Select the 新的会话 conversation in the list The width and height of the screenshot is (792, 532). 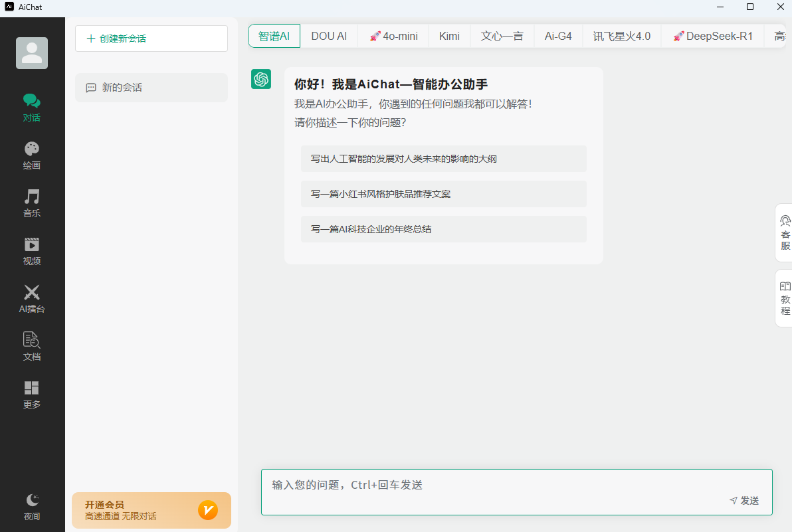coord(151,88)
